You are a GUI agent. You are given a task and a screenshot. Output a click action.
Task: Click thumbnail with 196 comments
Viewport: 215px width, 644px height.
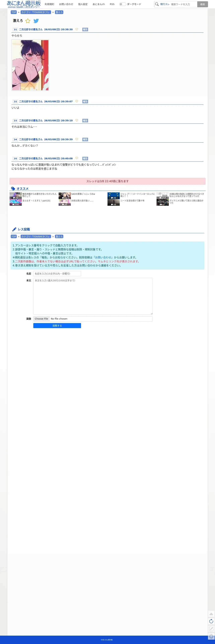[16, 203]
